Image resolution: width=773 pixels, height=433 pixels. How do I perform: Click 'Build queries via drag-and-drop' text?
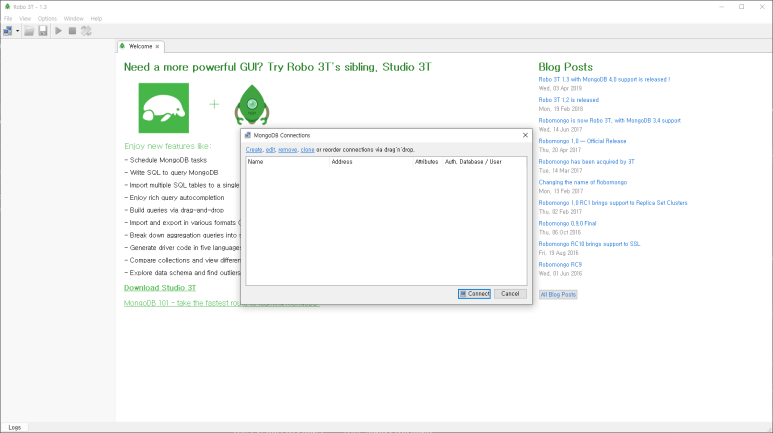pos(176,210)
